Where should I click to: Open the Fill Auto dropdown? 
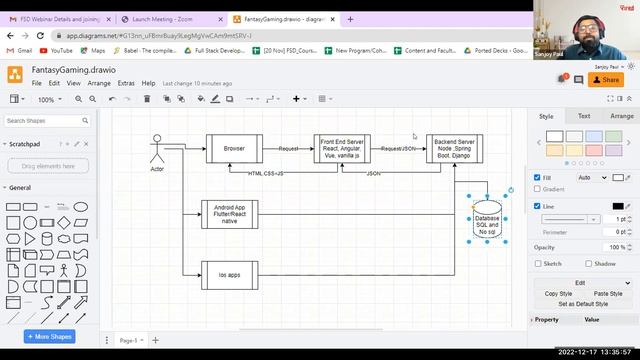(592, 178)
